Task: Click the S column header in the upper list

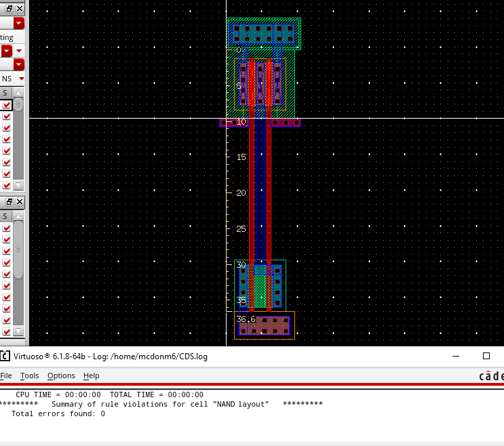Action: (5, 93)
